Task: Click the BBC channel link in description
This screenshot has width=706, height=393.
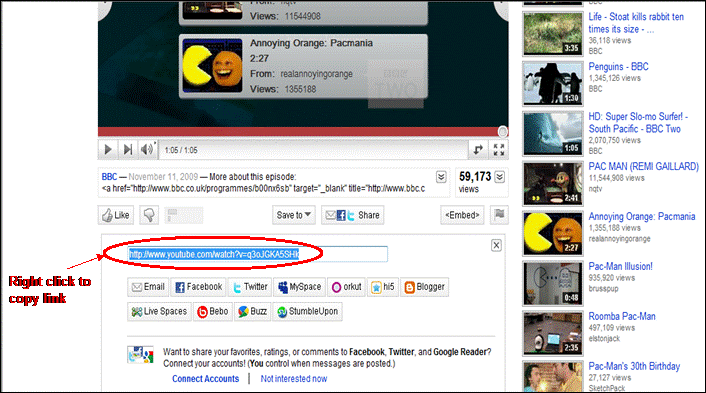Action: 109,177
